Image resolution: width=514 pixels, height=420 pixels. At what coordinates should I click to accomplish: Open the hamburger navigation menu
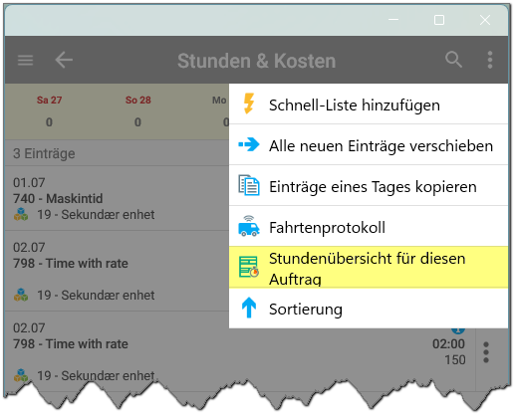pos(25,61)
